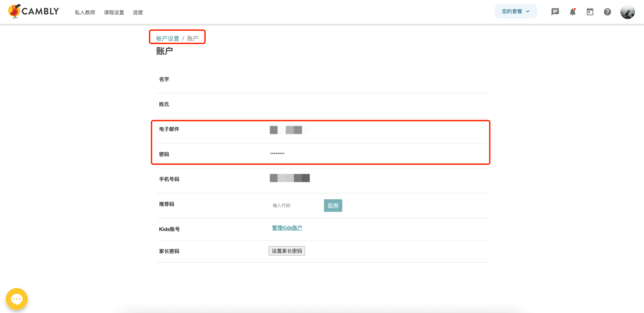Screen dimensions: 644x313
Task: Open the 私人教师 menu
Action: coord(85,12)
